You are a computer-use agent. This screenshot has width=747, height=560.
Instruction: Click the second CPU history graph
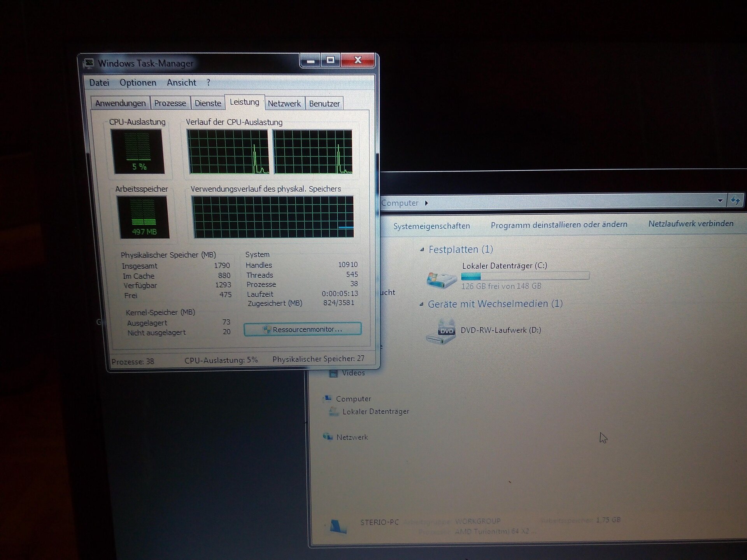tap(313, 152)
